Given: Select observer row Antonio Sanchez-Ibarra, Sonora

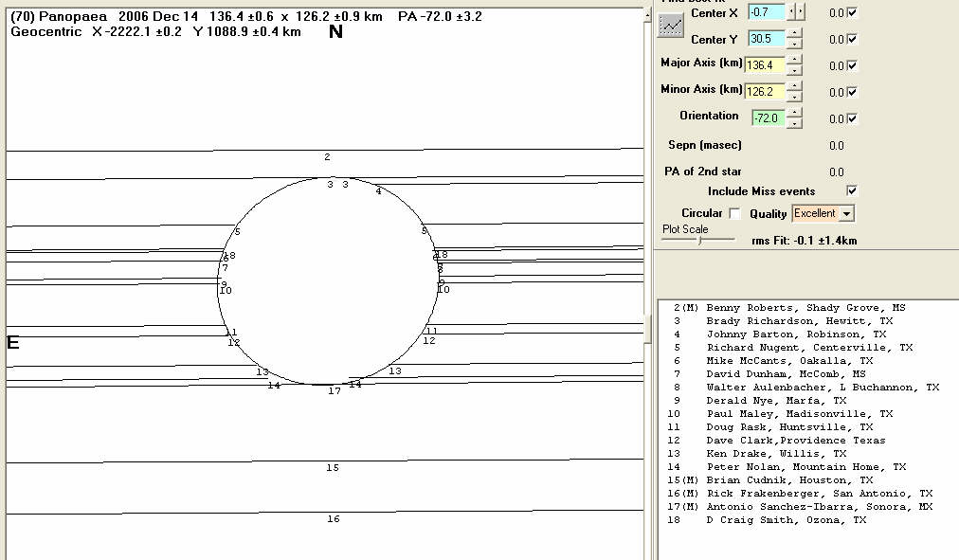Looking at the screenshot, I should click(800, 506).
